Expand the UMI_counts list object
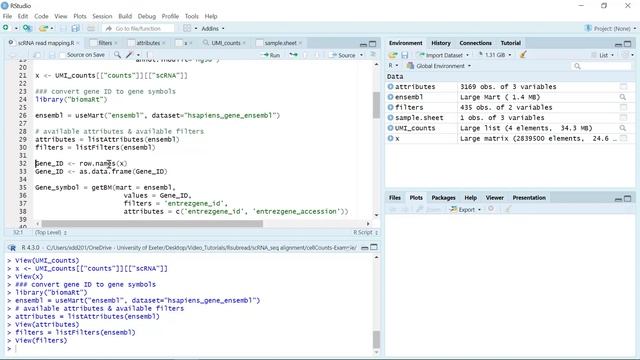This screenshot has height=360, width=640. click(391, 128)
